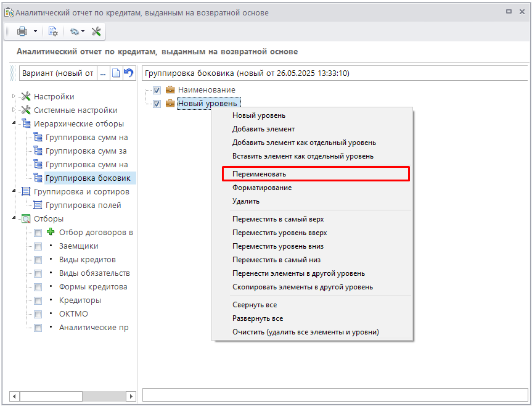Enable the Заемщики filter checkbox
Viewport: 532px width, 406px height.
tap(38, 246)
